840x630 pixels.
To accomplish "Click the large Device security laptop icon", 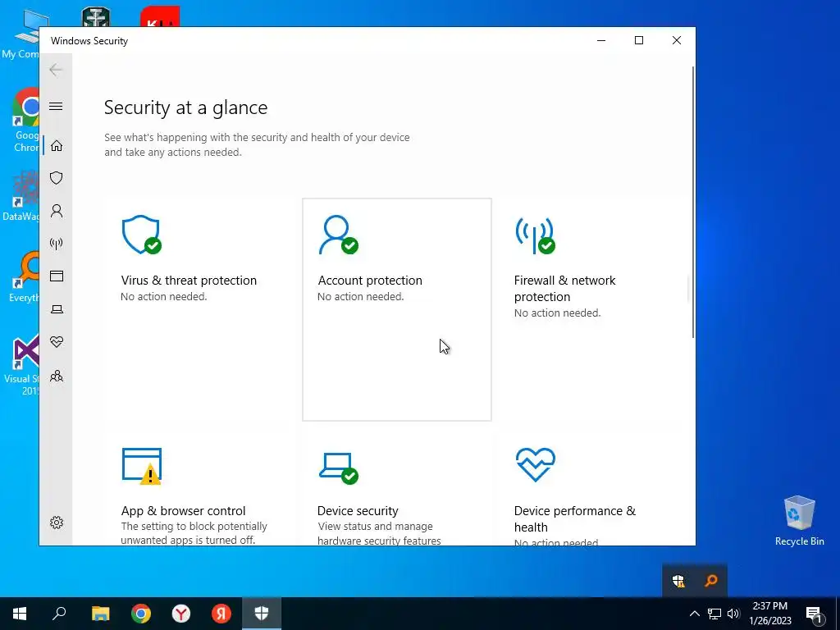I will pos(339,468).
